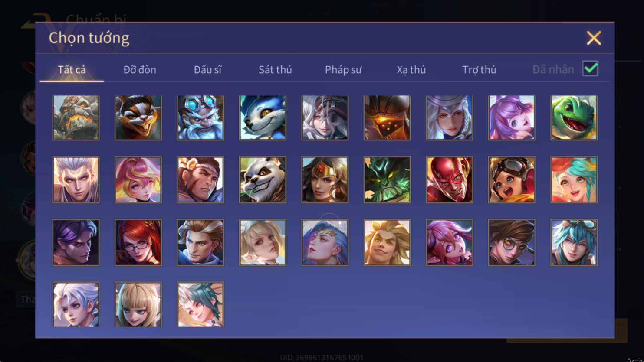Choose the pilot girl with goggles
Viewport: 644px width, 362px height.
pyautogui.click(x=512, y=180)
